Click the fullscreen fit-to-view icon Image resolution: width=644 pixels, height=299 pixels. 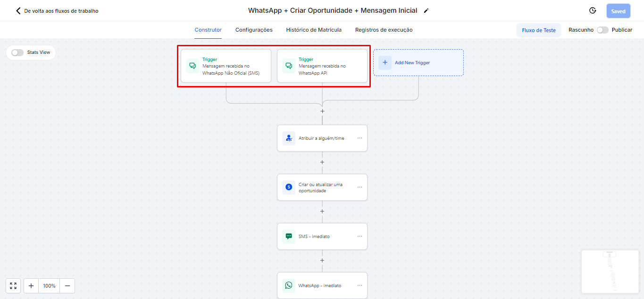click(x=13, y=286)
